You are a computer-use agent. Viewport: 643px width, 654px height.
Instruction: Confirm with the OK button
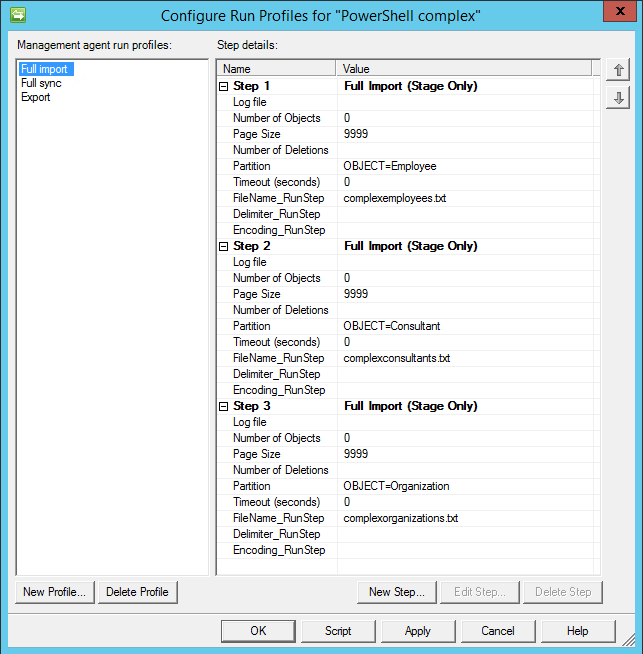pyautogui.click(x=258, y=631)
